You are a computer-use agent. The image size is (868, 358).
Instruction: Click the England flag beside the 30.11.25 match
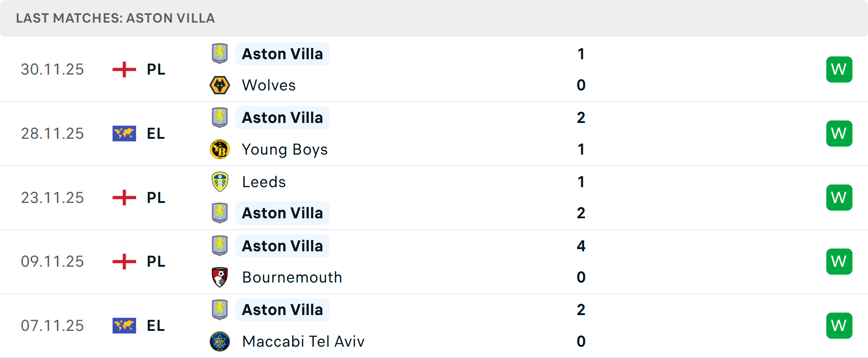(123, 69)
